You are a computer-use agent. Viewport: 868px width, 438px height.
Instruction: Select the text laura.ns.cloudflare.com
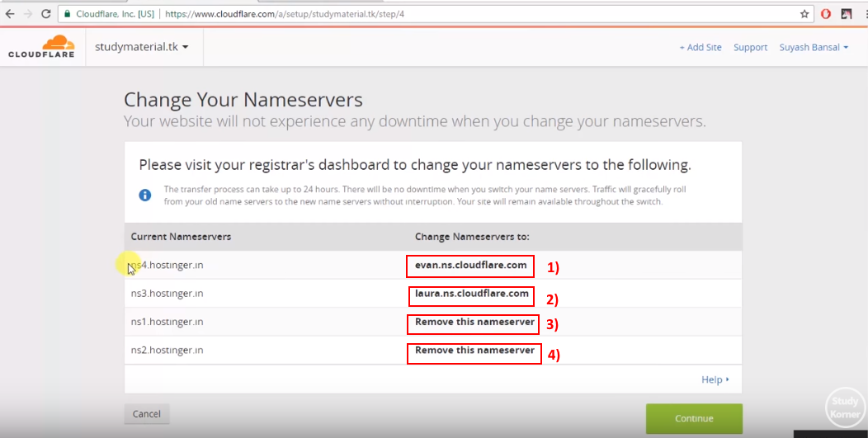tap(472, 293)
